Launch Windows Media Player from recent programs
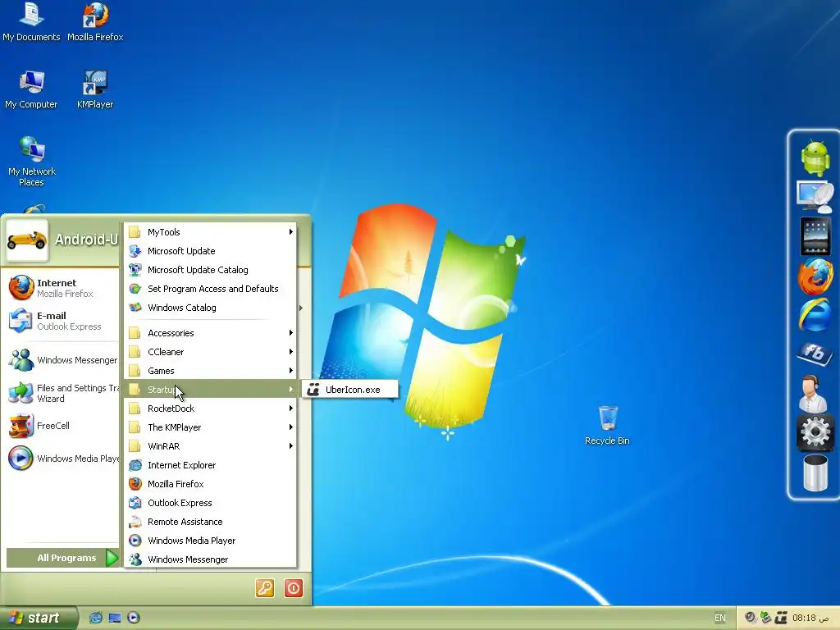Screen dimensions: 840x630 (63, 459)
